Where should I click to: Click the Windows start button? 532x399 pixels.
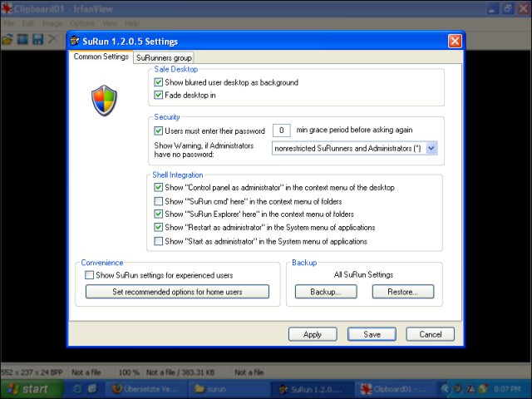click(x=32, y=389)
